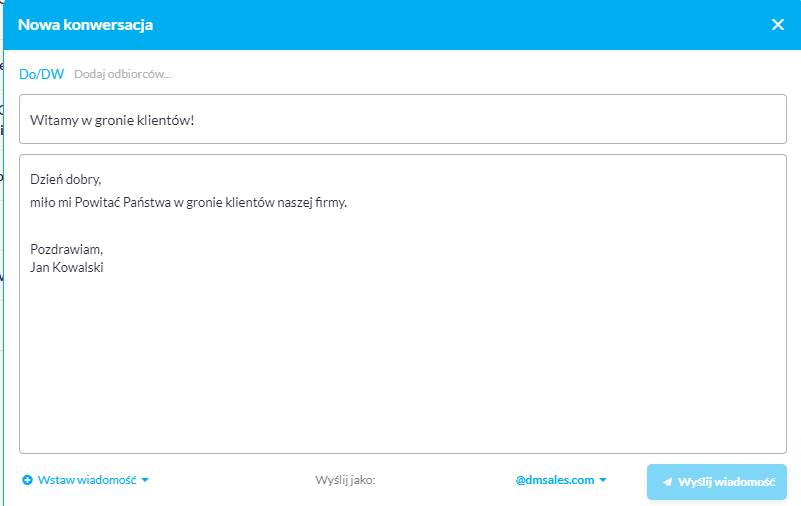Place cursor in the miło mi Powitać sentence
Screen dimensions: 801x506
189,202
